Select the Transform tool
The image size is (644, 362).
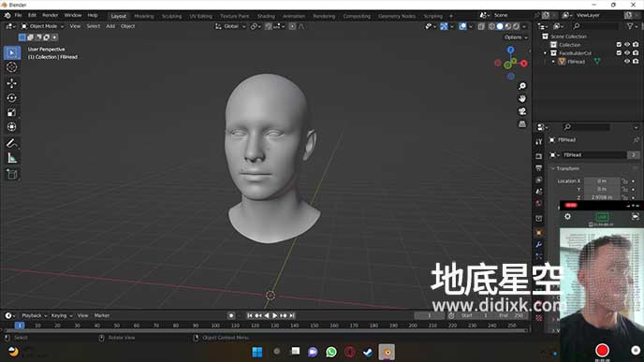pyautogui.click(x=12, y=127)
